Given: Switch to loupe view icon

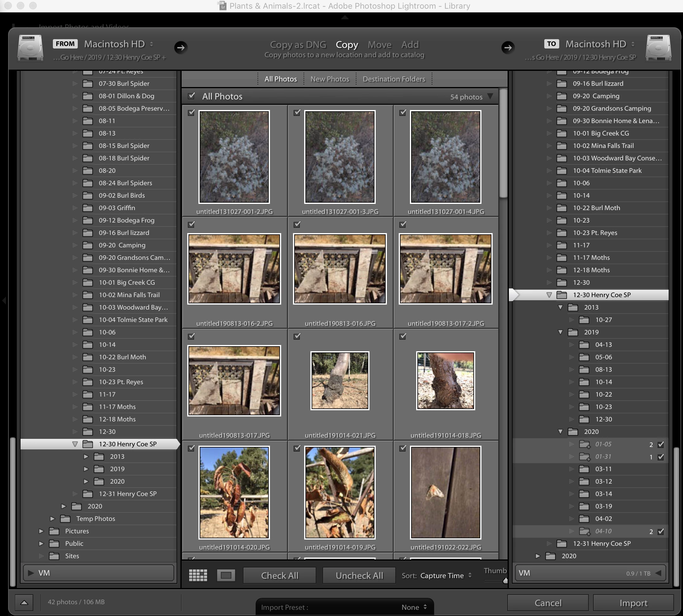Looking at the screenshot, I should tap(226, 575).
